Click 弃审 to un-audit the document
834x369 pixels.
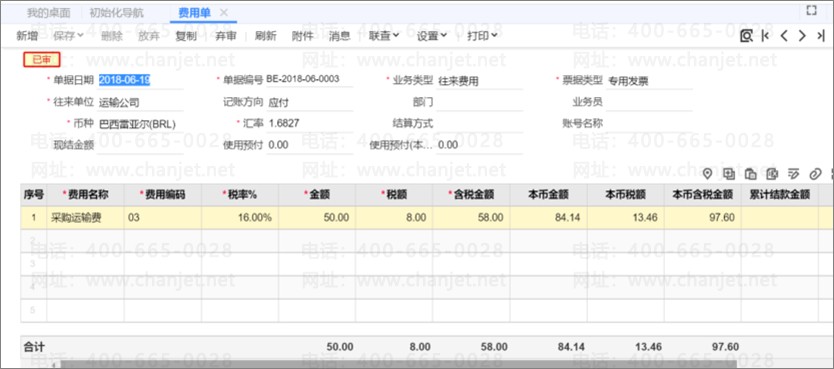pos(225,36)
